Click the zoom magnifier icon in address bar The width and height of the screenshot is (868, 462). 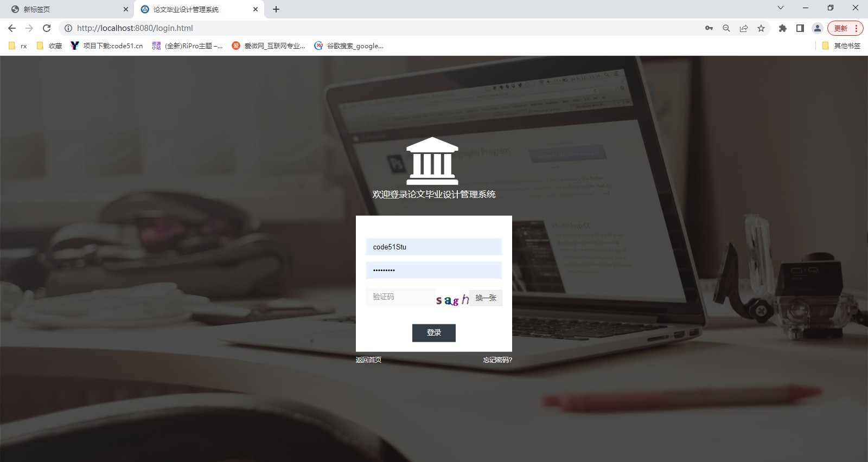click(x=726, y=28)
